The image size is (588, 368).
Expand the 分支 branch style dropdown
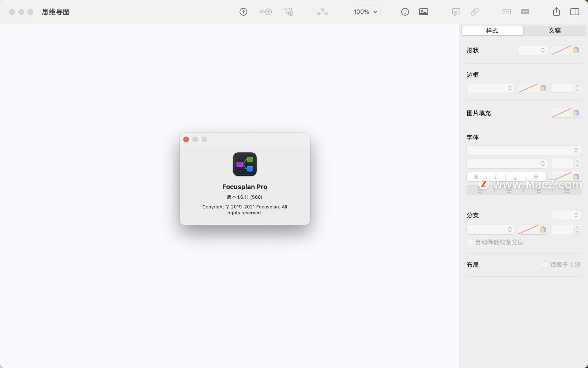pyautogui.click(x=565, y=215)
